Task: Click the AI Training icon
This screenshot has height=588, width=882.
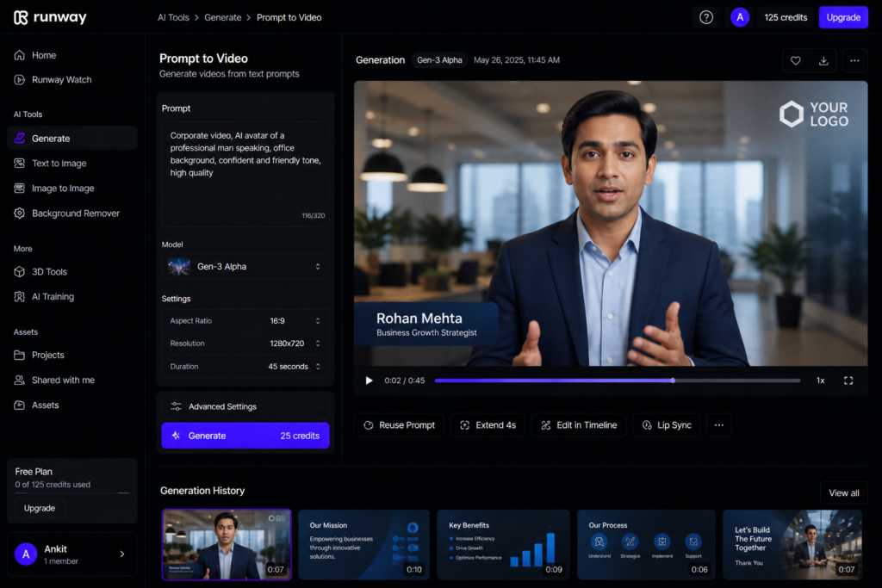Action: [x=20, y=297]
